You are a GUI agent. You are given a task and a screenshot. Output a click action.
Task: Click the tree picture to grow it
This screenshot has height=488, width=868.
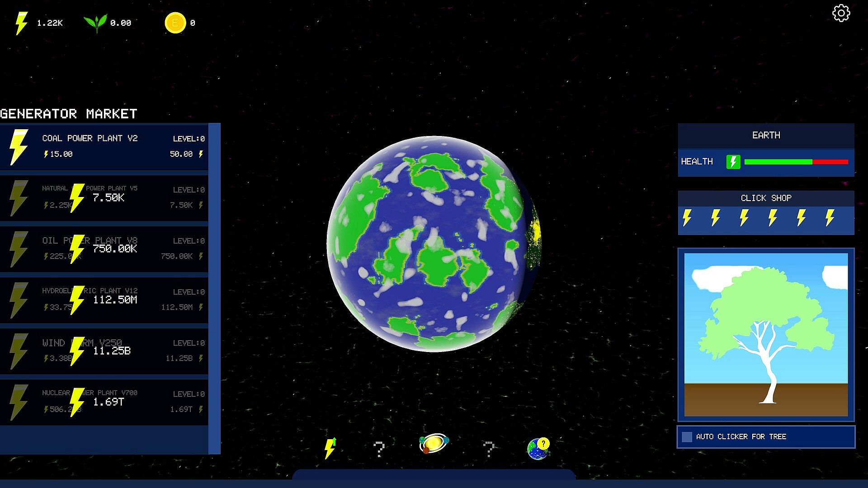point(766,334)
